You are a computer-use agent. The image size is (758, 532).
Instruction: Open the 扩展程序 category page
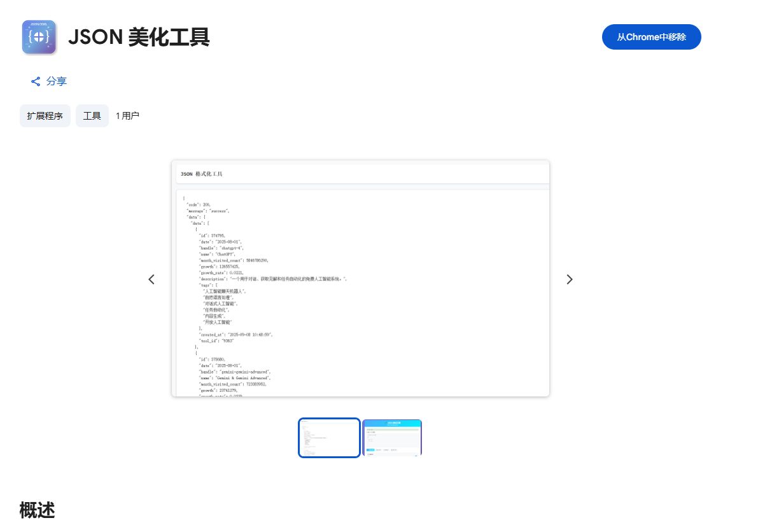[45, 115]
